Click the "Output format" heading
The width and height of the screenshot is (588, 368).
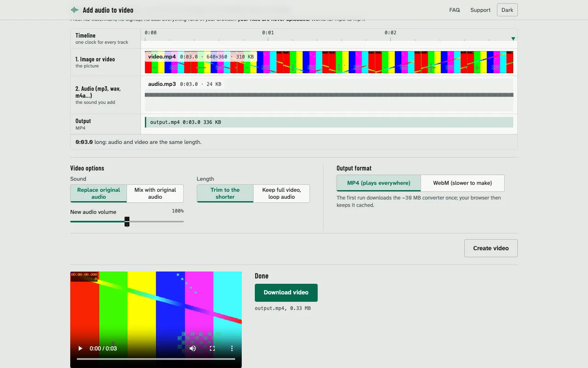tap(354, 168)
